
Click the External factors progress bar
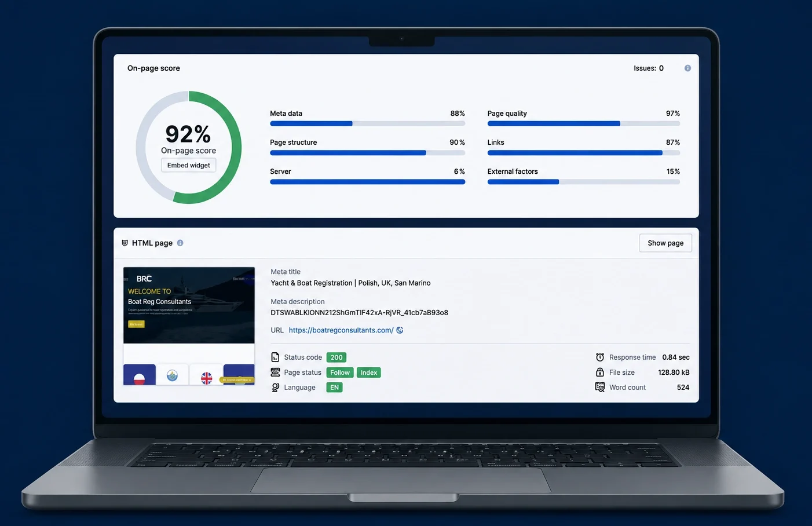pos(584,182)
